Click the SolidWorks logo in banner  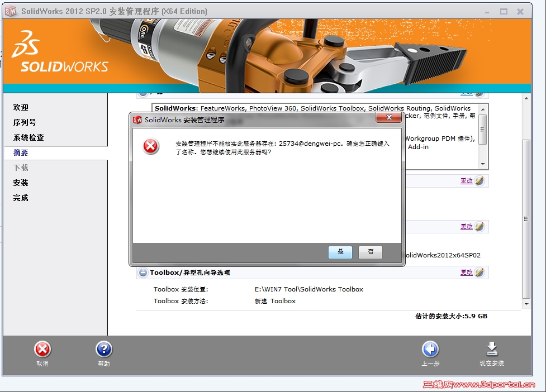point(60,51)
